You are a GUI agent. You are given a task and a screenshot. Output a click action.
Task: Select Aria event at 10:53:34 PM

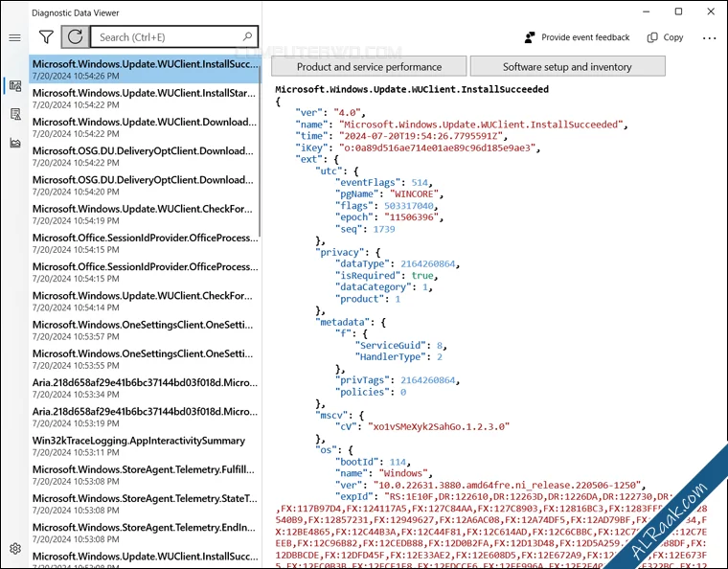pyautogui.click(x=144, y=388)
